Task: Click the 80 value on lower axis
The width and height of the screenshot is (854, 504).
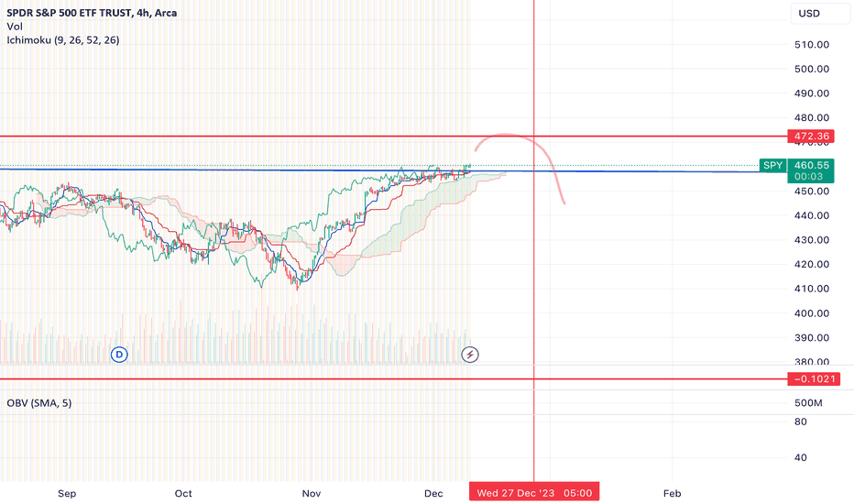Action: tap(801, 422)
